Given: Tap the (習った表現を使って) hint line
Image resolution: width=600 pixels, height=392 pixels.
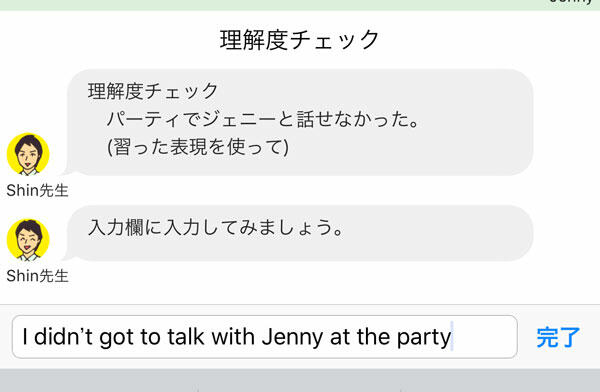Looking at the screenshot, I should click(198, 147).
